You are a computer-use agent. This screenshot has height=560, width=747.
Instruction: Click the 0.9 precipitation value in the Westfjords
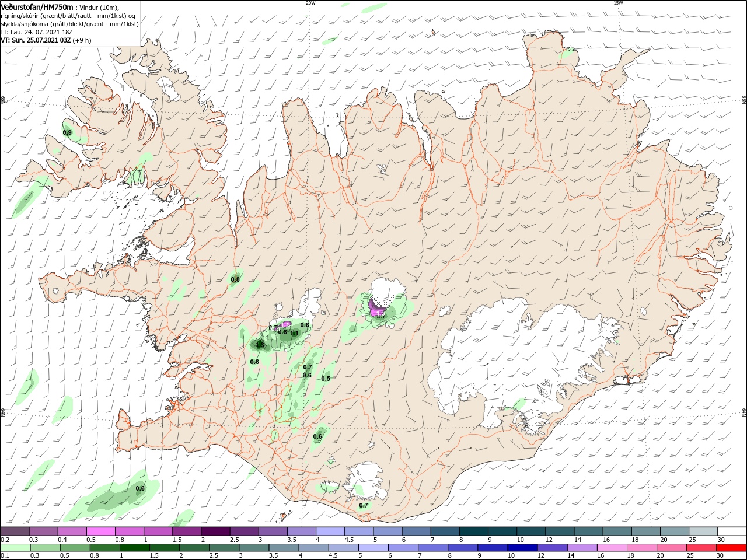point(67,133)
